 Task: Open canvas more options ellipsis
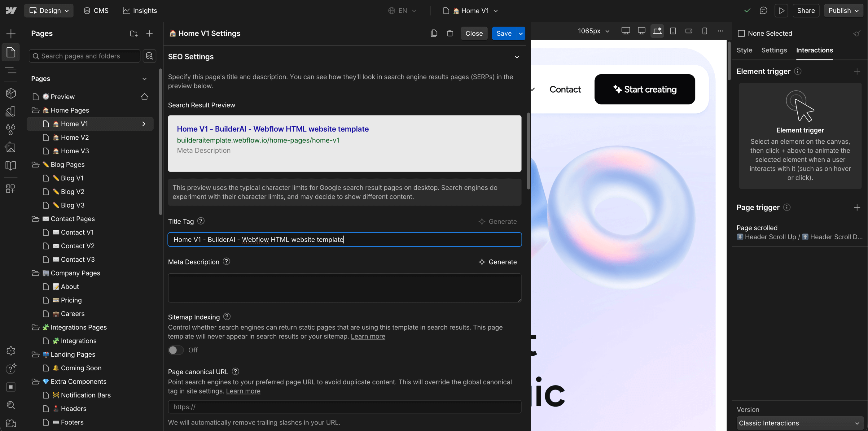721,31
